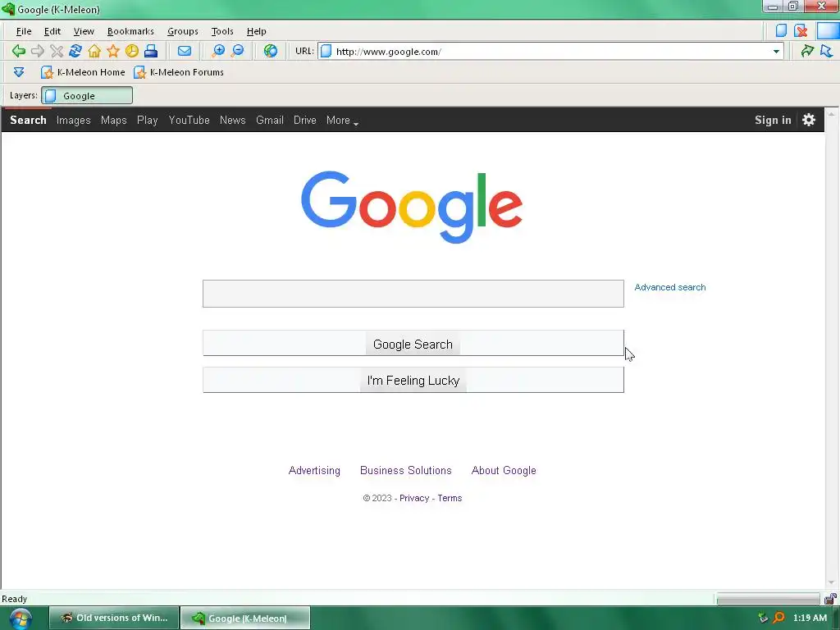Viewport: 840px width, 630px height.
Task: Go to Play in Google bar
Action: (x=148, y=120)
